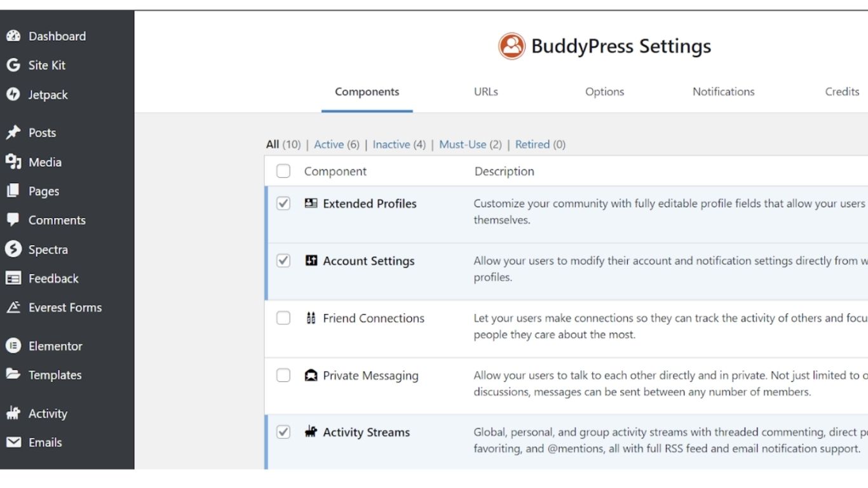Toggle the select-all Component checkbox
The height and width of the screenshot is (488, 868).
pos(283,171)
